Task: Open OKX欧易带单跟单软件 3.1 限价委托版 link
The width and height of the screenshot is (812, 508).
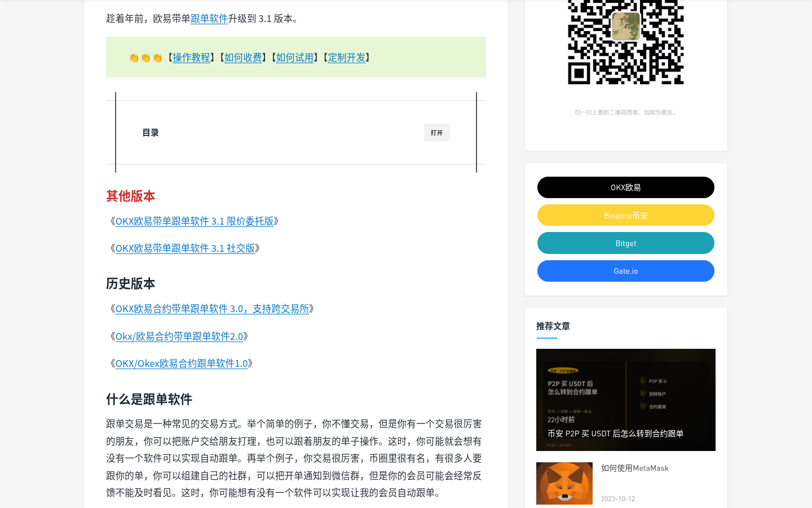Action: pos(195,221)
